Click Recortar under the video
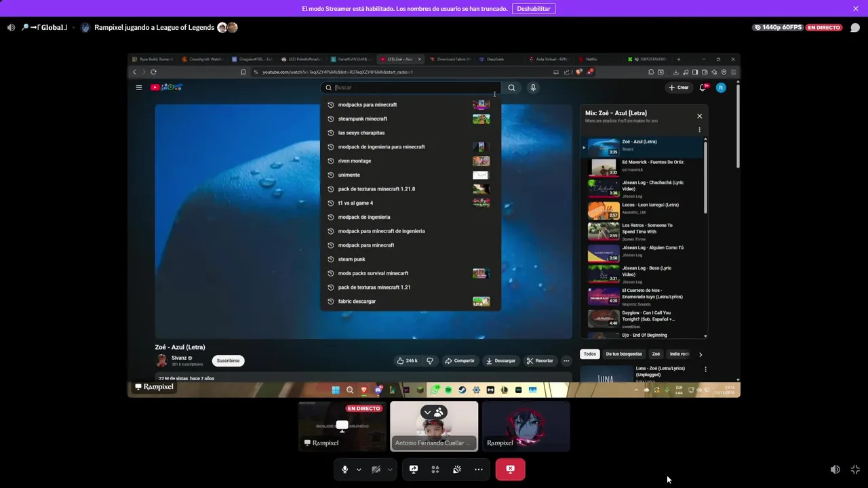 (540, 361)
